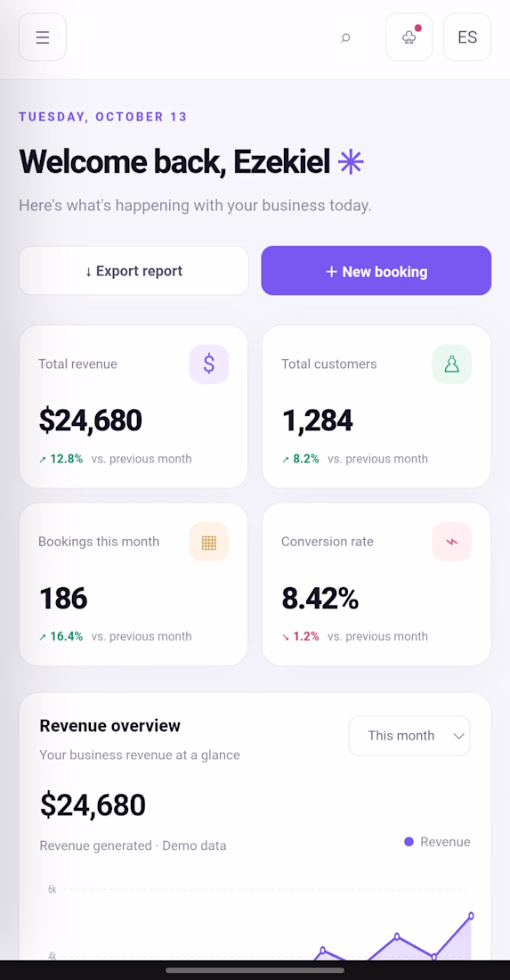Click the Export report button
This screenshot has height=980, width=510.
point(134,271)
